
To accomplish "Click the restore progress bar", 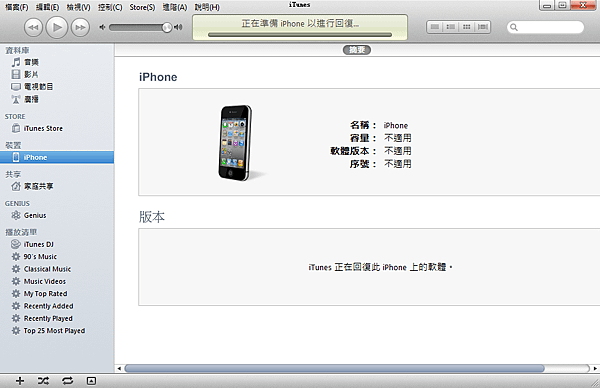I will tap(300, 35).
